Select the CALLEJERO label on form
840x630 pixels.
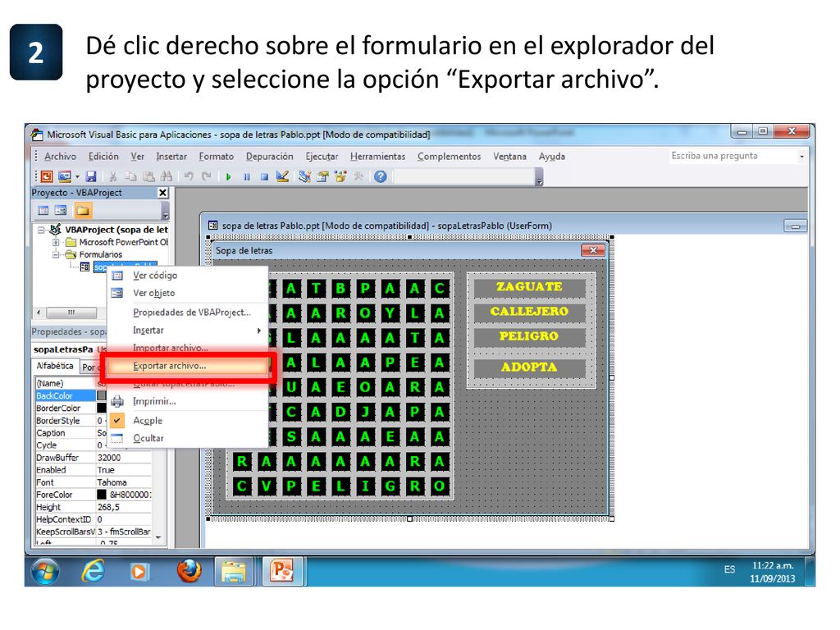click(x=529, y=313)
